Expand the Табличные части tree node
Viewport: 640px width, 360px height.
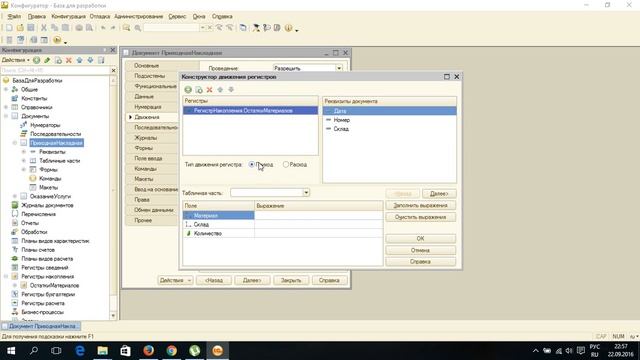coord(24,161)
